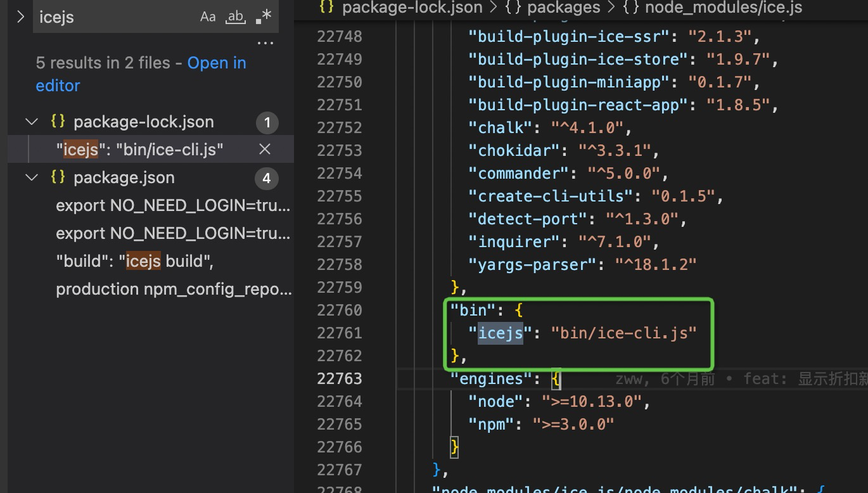Click ">=3.0.0" npm version value
The image size is (868, 493).
574,424
